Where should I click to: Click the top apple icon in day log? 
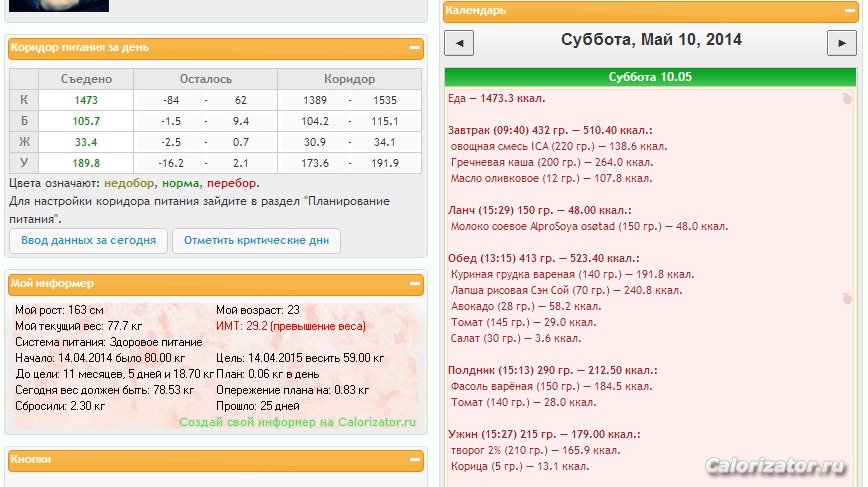pos(846,99)
